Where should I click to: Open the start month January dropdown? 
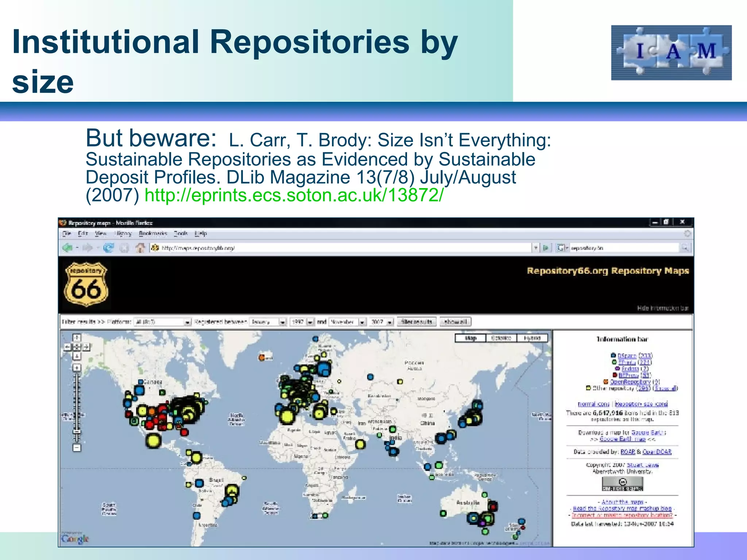click(x=268, y=322)
